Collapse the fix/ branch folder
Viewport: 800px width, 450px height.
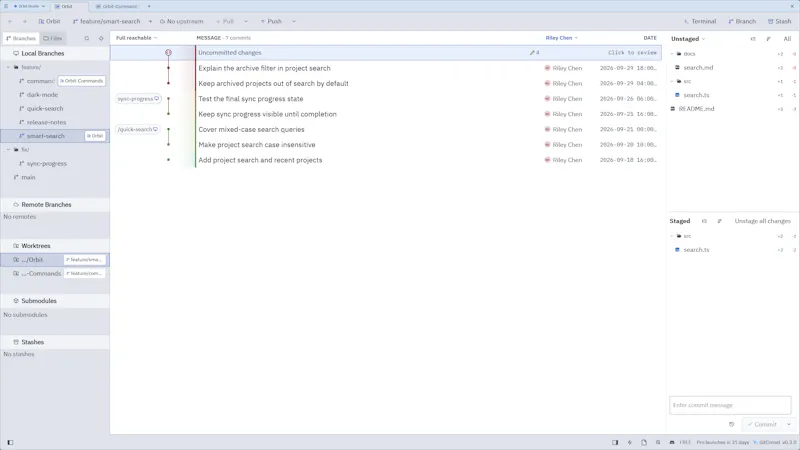click(8, 149)
